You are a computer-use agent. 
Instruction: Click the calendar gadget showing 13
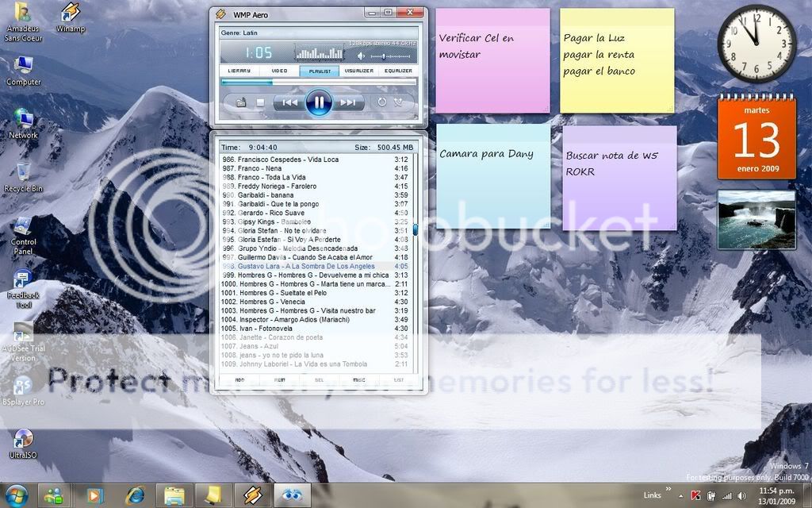click(756, 137)
